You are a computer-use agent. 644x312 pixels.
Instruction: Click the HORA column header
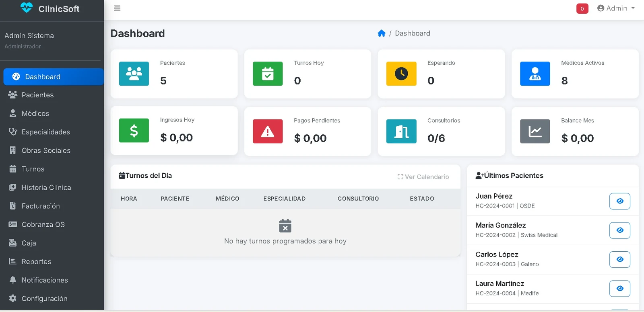click(x=129, y=199)
